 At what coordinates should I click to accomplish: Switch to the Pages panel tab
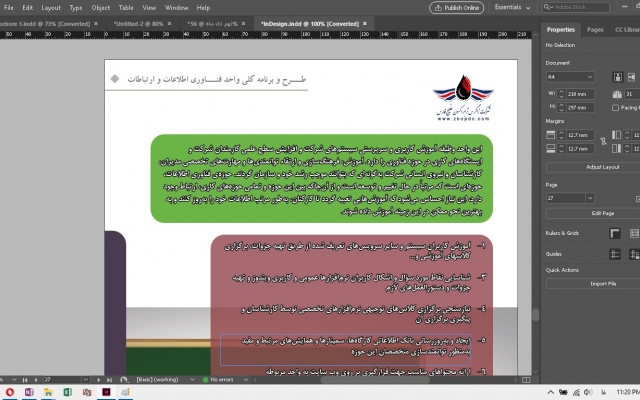594,30
